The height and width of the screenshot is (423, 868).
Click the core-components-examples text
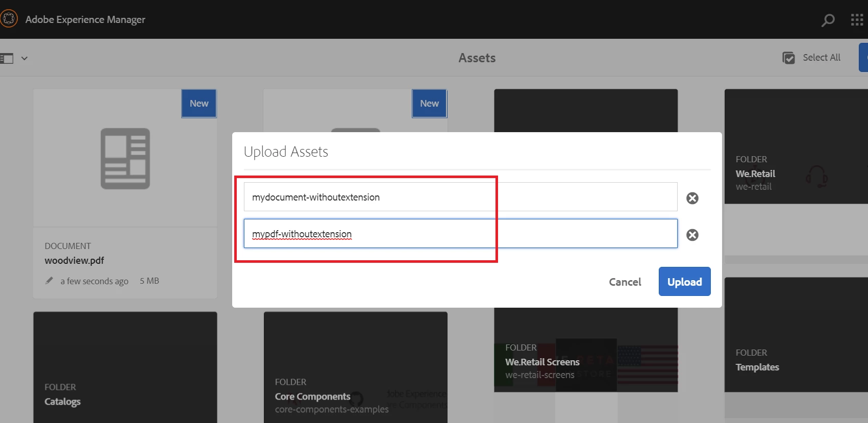point(332,409)
